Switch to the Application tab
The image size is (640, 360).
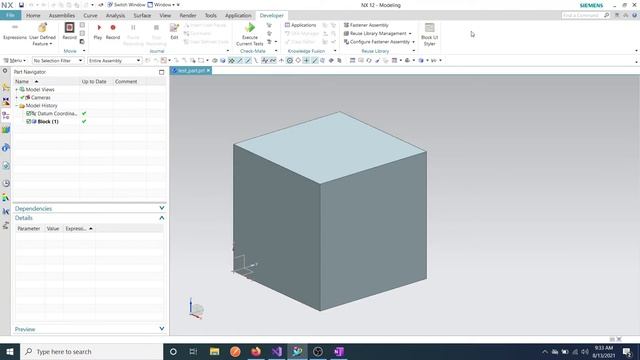(x=238, y=16)
